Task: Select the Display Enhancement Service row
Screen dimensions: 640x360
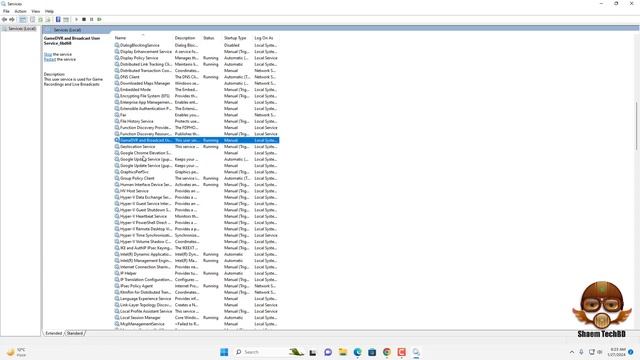Action: [196, 51]
